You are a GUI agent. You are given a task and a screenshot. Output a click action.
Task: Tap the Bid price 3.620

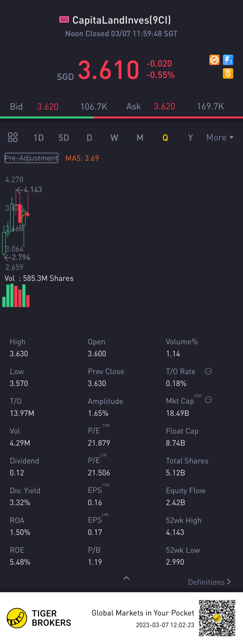pyautogui.click(x=48, y=106)
